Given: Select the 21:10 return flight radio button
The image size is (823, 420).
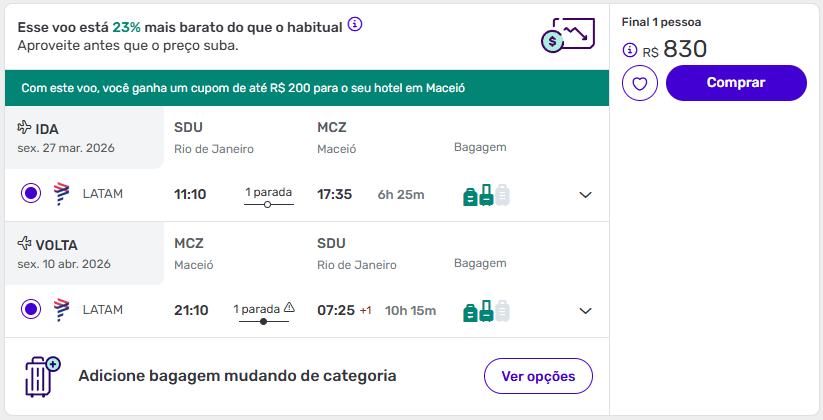Looking at the screenshot, I should pos(30,310).
